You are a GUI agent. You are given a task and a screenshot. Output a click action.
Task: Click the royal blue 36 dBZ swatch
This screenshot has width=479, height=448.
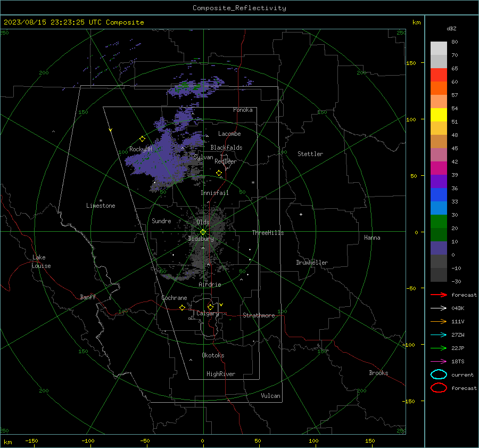pos(439,194)
